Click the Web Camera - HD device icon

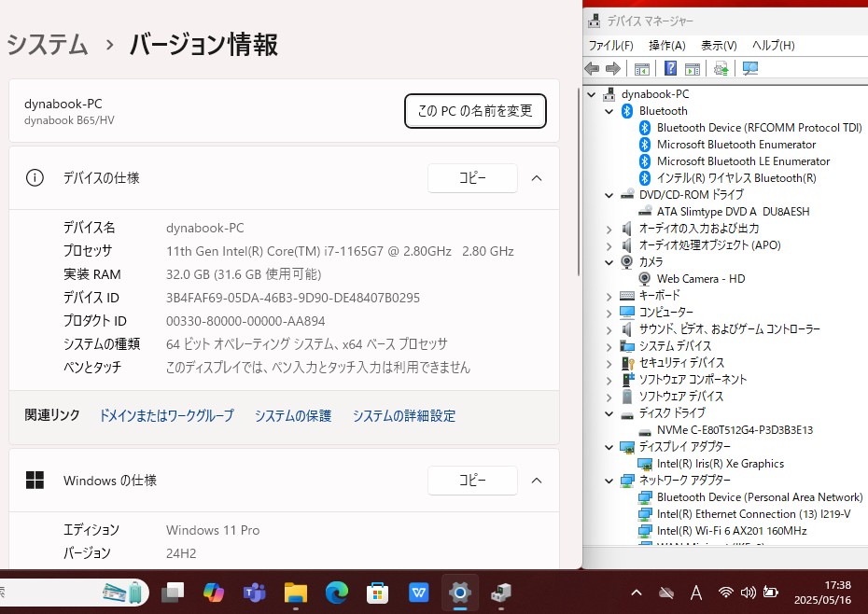coord(644,278)
